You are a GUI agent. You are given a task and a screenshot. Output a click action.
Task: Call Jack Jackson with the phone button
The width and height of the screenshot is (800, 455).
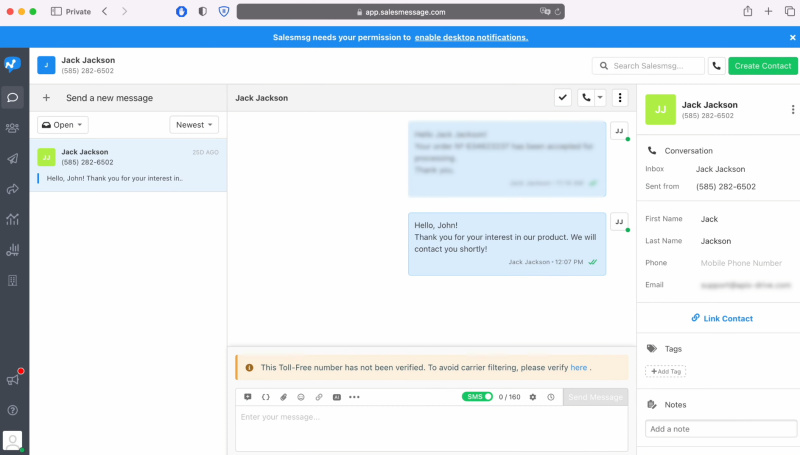pyautogui.click(x=586, y=97)
